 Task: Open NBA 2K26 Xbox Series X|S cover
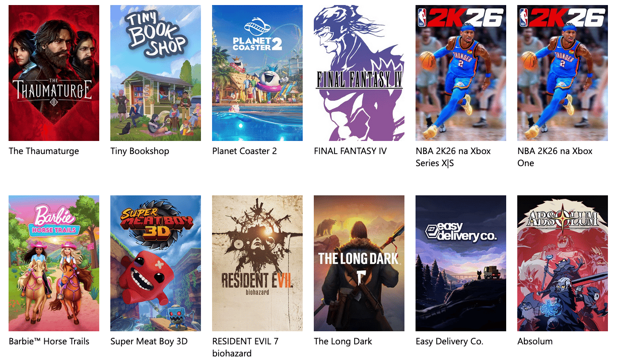click(461, 73)
